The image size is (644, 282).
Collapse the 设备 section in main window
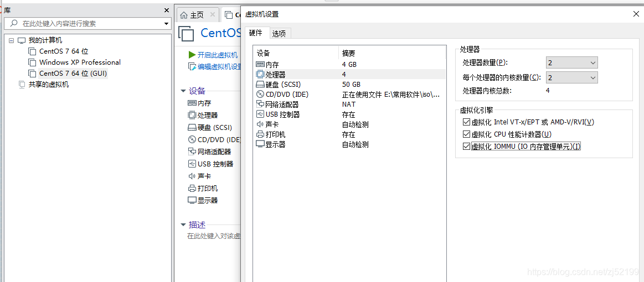click(x=183, y=91)
